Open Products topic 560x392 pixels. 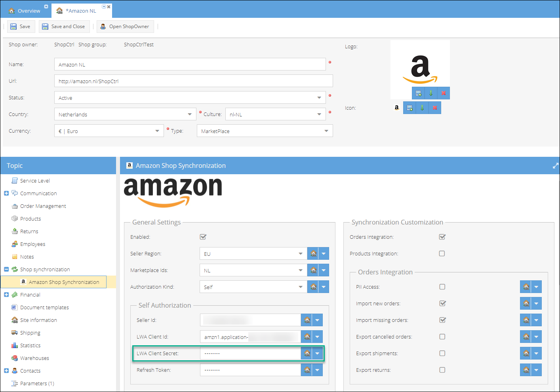[x=30, y=219]
